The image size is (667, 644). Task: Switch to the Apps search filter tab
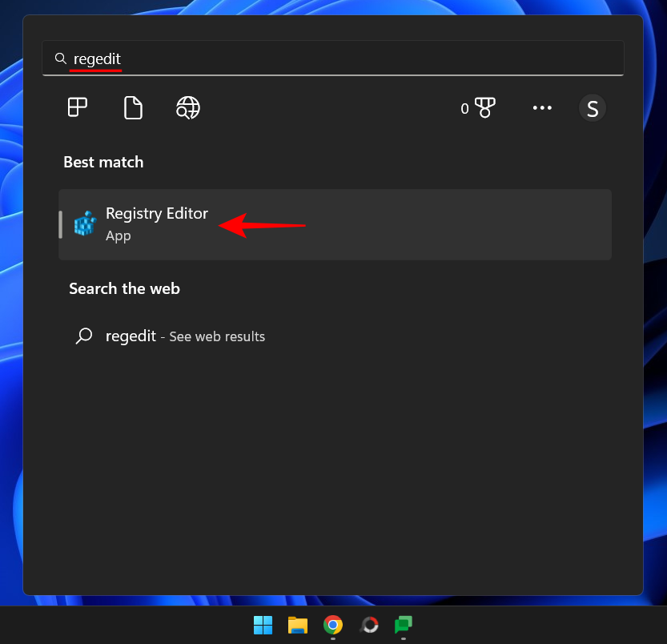pos(76,107)
